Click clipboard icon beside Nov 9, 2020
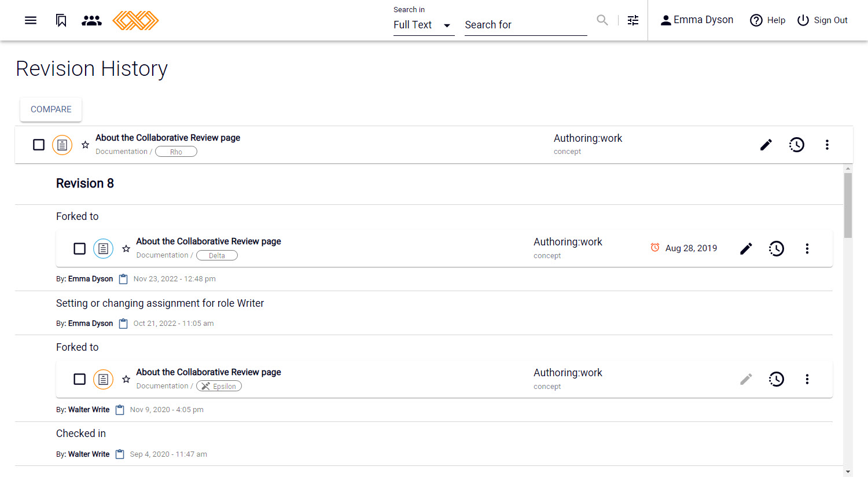 pos(120,410)
